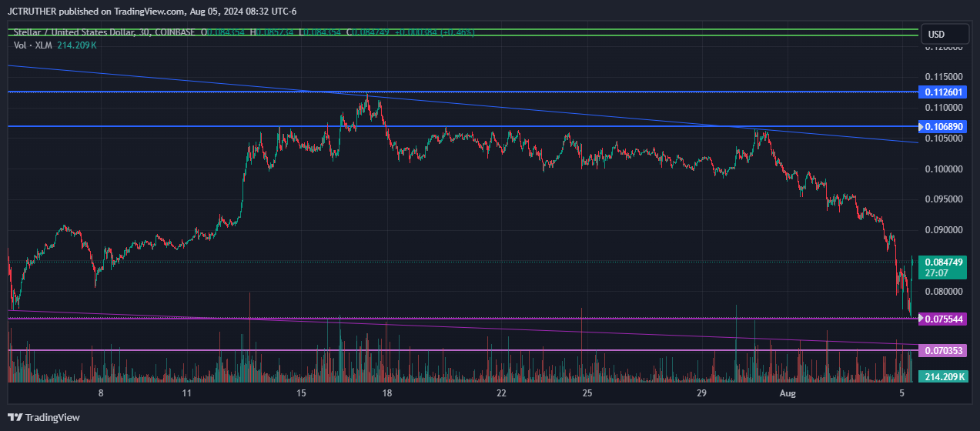The height and width of the screenshot is (431, 980).
Task: Click the current price label 0.084749
Action: [x=944, y=262]
